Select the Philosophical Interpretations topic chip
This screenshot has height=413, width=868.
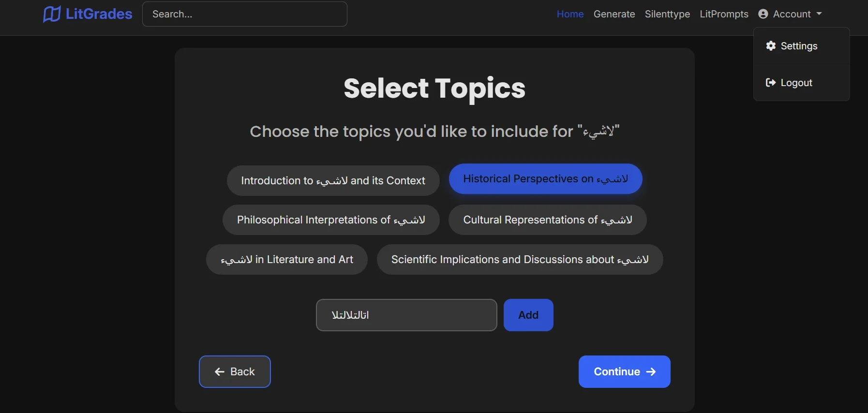pos(331,220)
